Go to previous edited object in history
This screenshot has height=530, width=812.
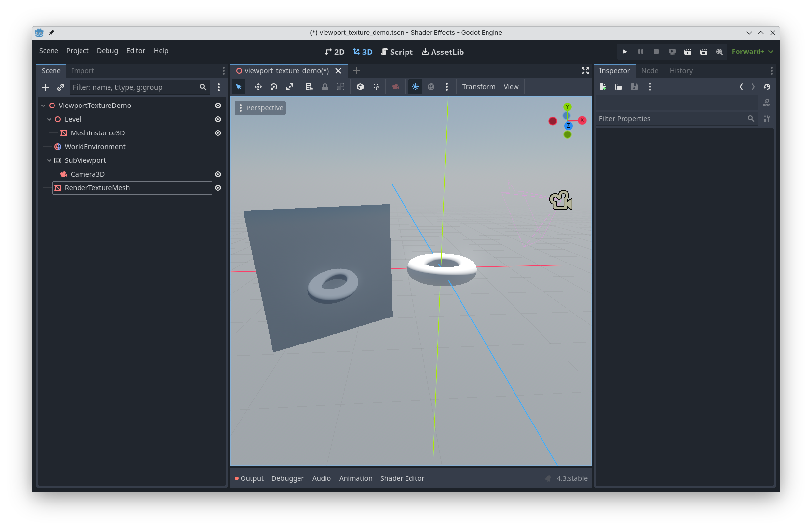click(741, 87)
